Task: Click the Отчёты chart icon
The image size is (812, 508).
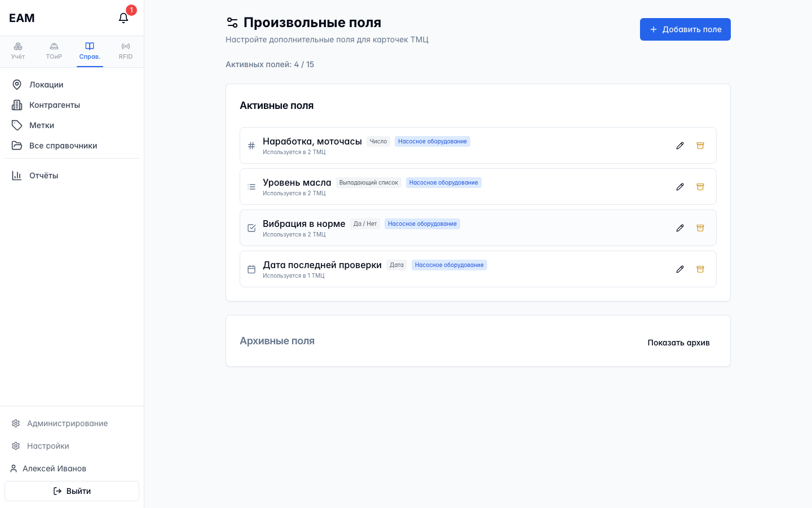Action: tap(17, 176)
